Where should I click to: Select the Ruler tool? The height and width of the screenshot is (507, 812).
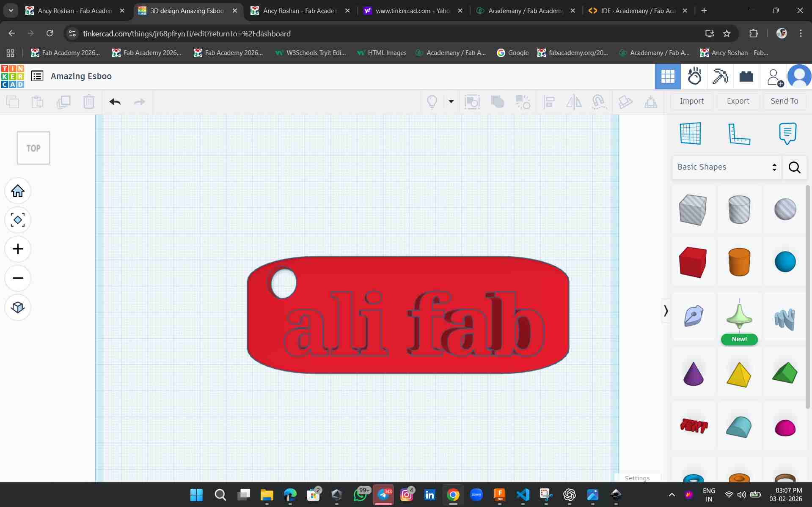pyautogui.click(x=739, y=134)
